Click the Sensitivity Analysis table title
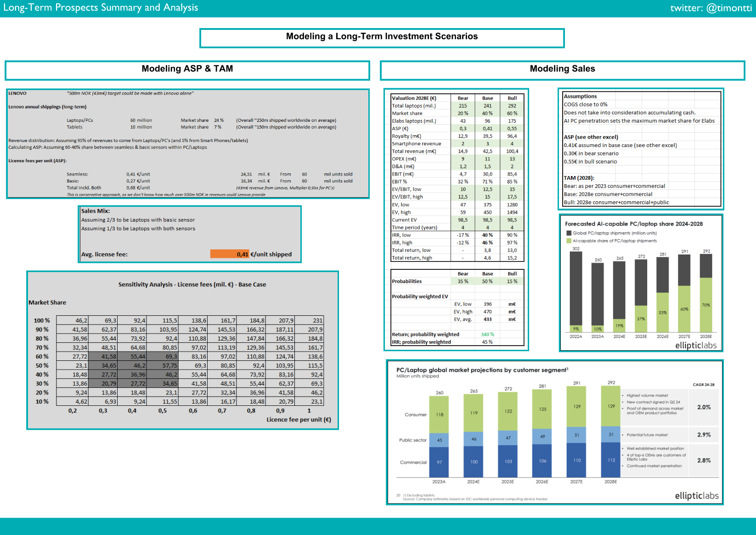This screenshot has width=756, height=535. tap(192, 285)
